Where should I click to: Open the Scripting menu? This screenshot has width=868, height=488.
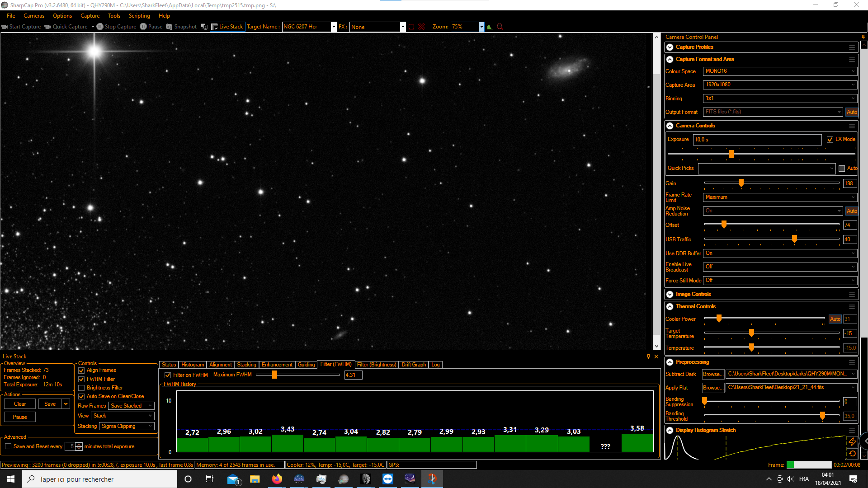(139, 16)
